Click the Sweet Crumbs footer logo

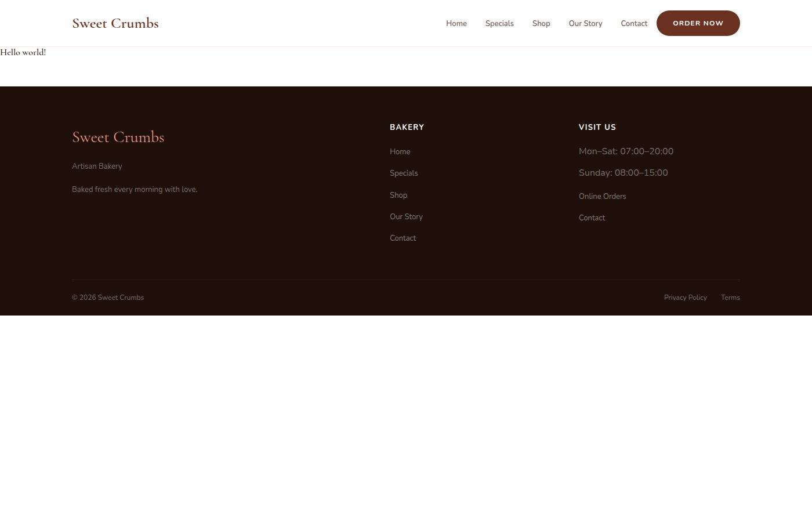click(118, 137)
